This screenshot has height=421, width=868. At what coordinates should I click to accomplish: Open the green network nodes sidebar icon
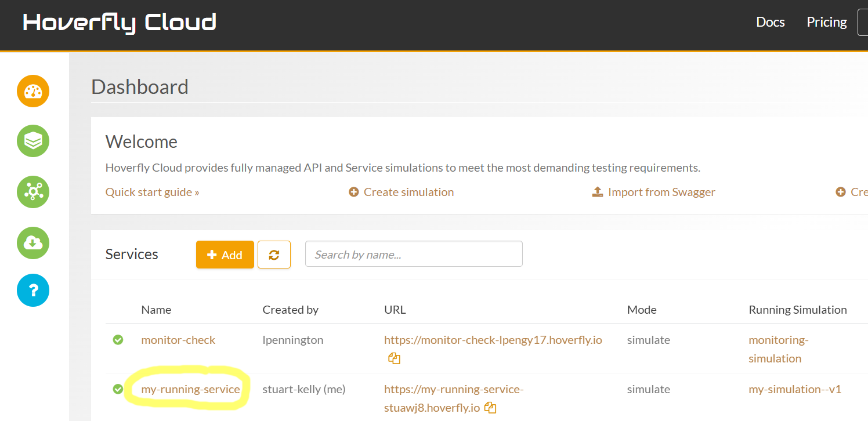[33, 192]
